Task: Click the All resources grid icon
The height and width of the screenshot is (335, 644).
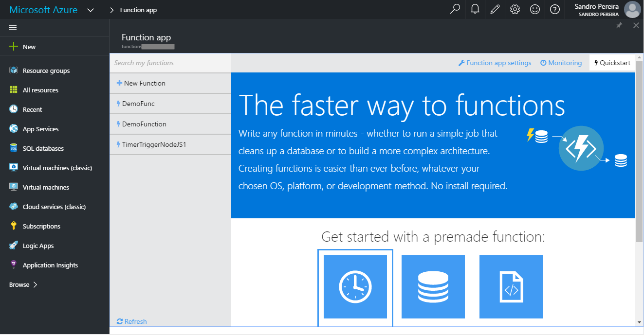Action: [x=14, y=90]
